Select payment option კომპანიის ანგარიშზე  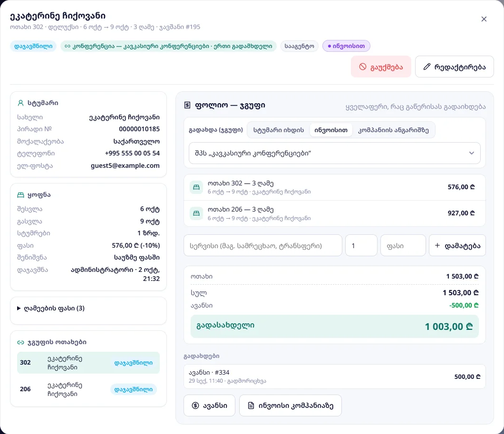point(393,130)
